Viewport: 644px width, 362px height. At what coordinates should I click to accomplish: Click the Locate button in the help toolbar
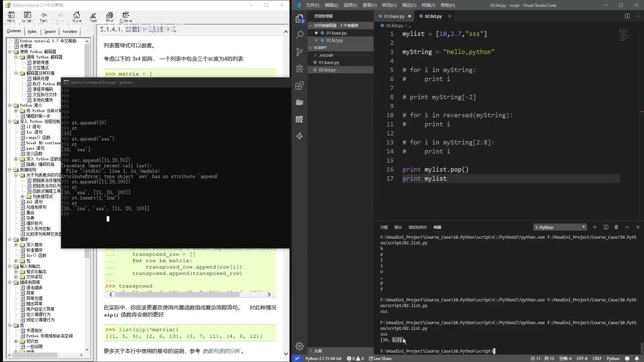click(x=27, y=17)
